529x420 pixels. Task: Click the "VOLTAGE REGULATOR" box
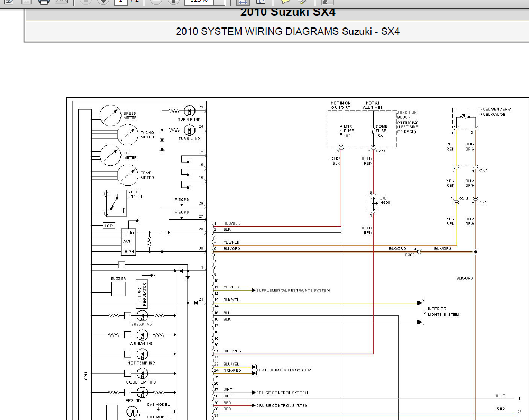click(142, 294)
